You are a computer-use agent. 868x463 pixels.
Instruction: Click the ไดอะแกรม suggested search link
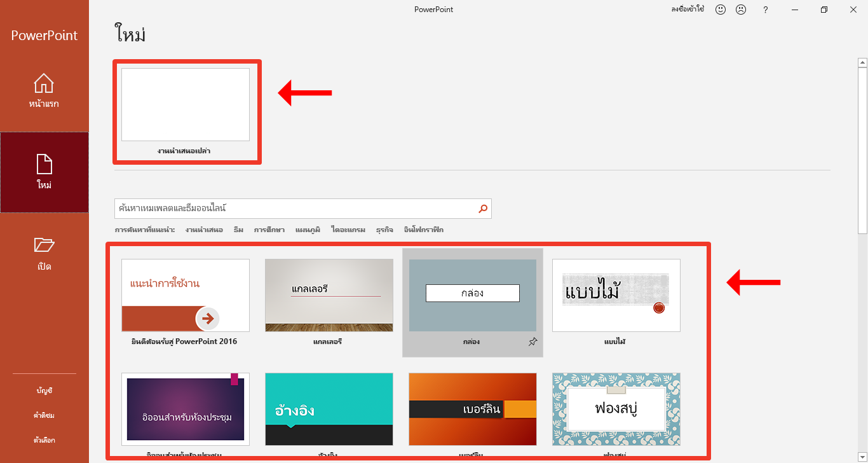coord(348,230)
